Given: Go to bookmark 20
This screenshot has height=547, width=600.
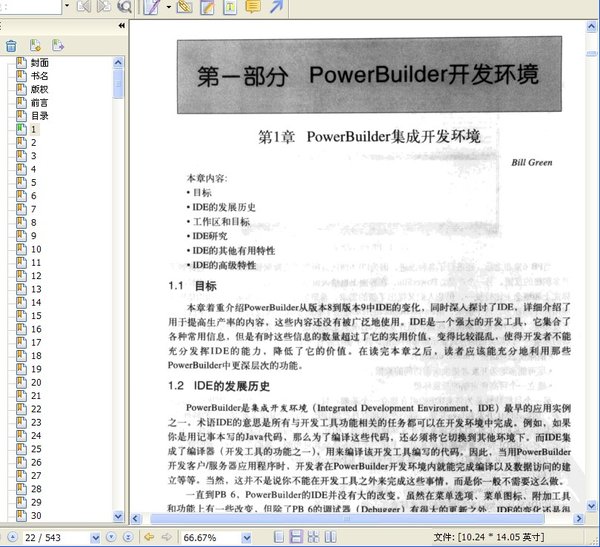Looking at the screenshot, I should (36, 382).
